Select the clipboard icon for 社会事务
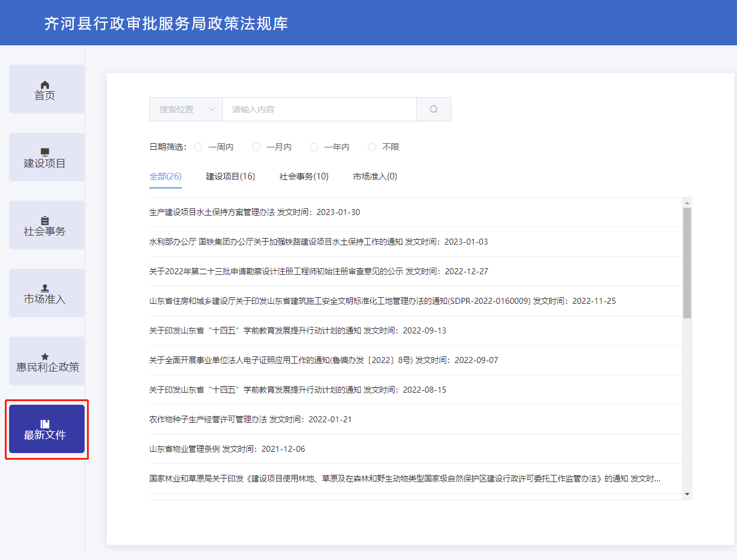This screenshot has width=737, height=560. click(45, 220)
